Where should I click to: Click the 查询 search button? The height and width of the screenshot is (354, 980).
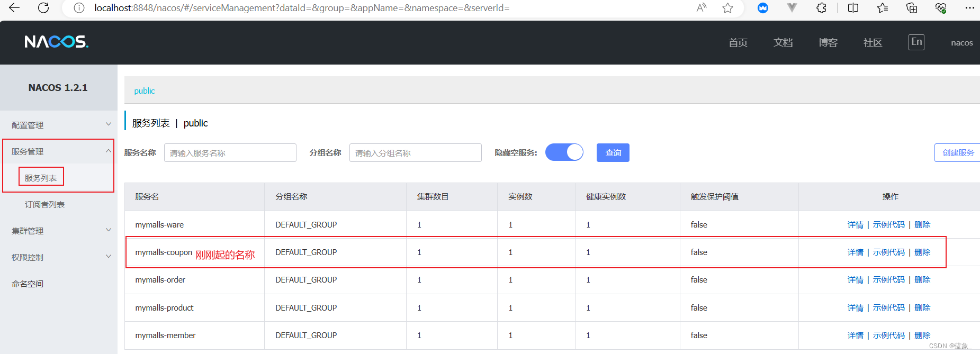613,152
